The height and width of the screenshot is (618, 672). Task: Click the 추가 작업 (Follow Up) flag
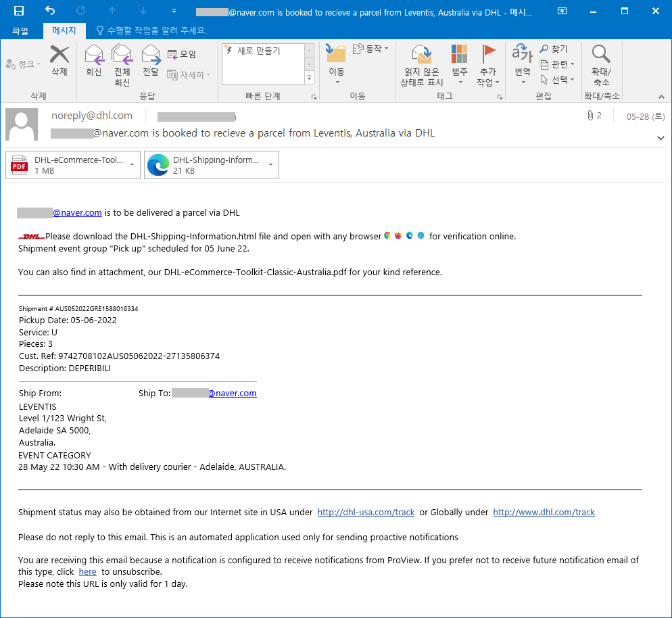[488, 54]
